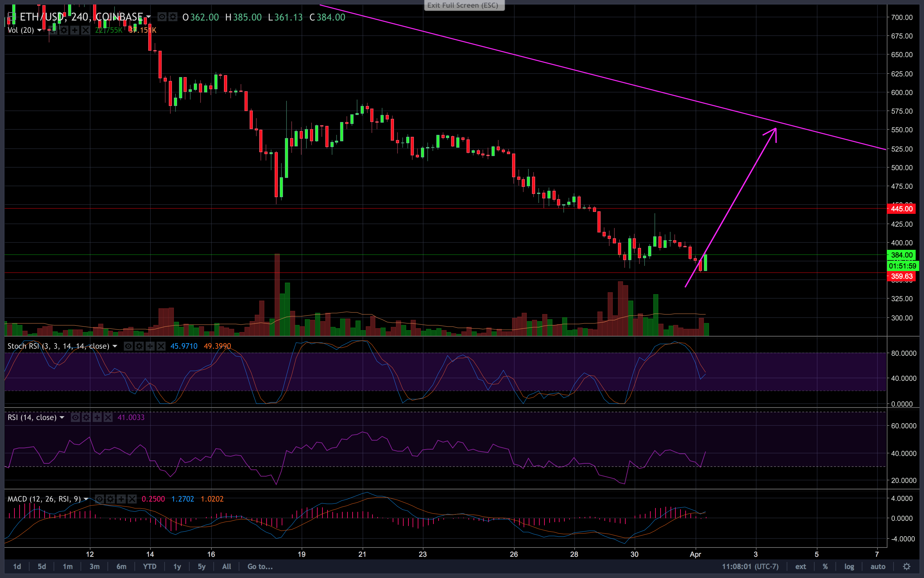Click Open value 362.00 in legend
924x578 pixels.
point(205,17)
